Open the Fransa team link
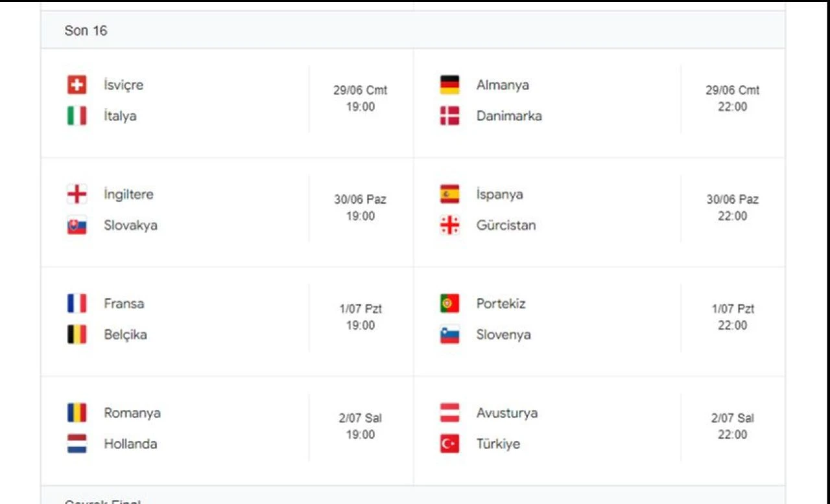 point(124,303)
